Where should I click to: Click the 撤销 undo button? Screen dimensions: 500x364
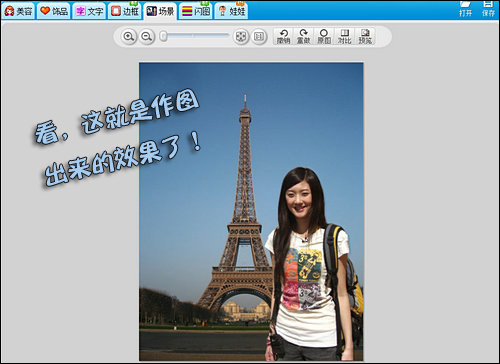(x=283, y=36)
